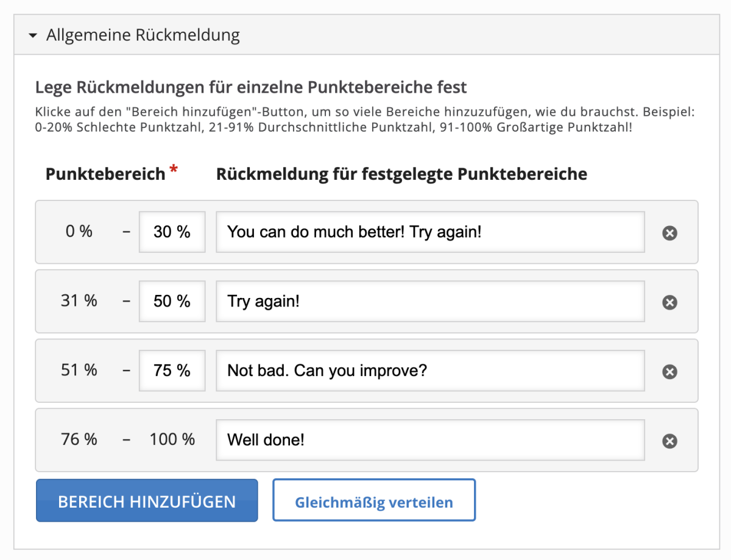The height and width of the screenshot is (560, 731).
Task: Focus the "Well done!" feedback field
Action: (429, 440)
